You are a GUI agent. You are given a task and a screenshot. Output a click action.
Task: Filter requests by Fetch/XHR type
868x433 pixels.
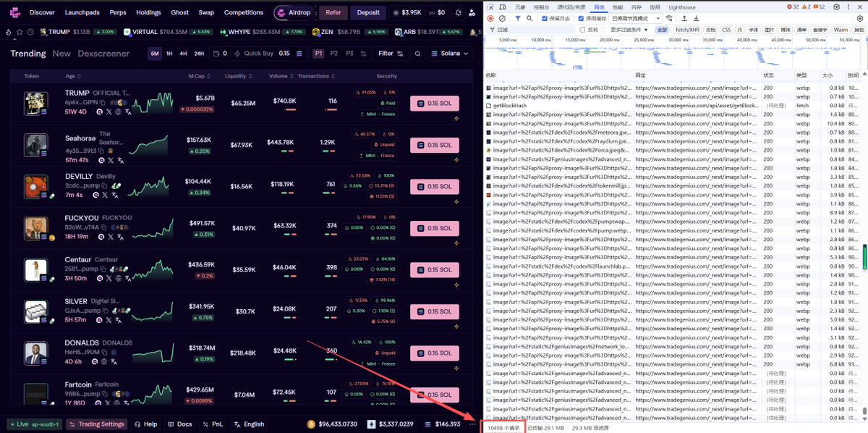(x=686, y=30)
